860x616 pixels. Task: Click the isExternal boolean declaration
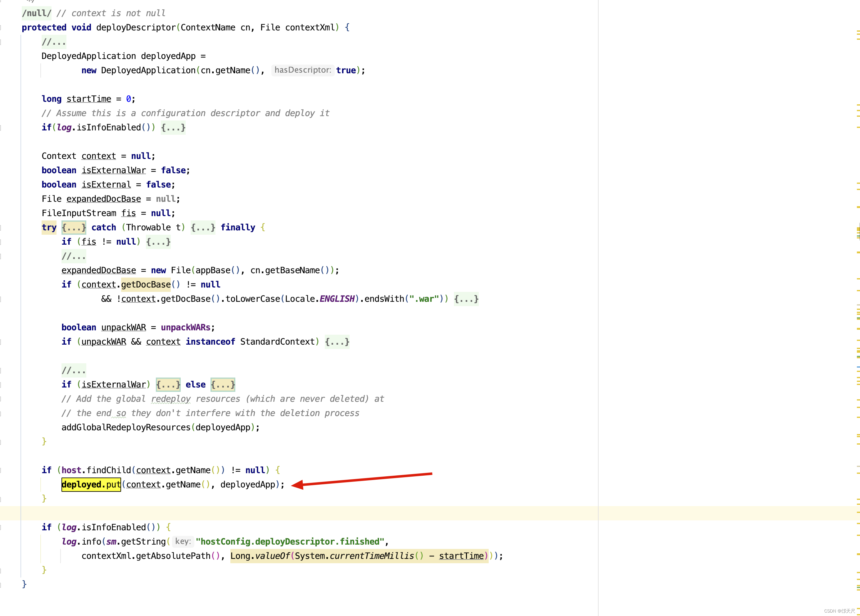106,185
